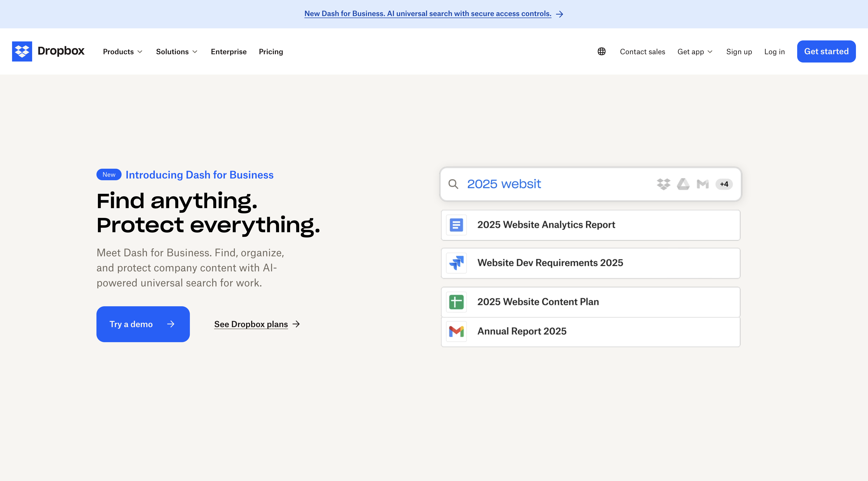This screenshot has height=481, width=868.
Task: Expand the Solutions menu chevron
Action: click(195, 52)
